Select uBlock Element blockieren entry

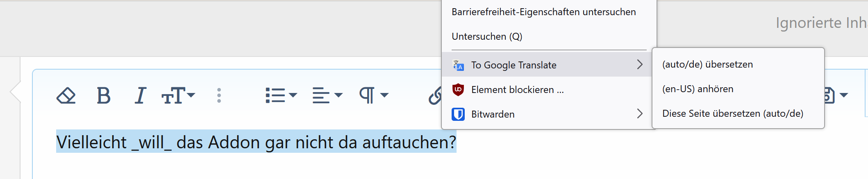click(x=547, y=89)
